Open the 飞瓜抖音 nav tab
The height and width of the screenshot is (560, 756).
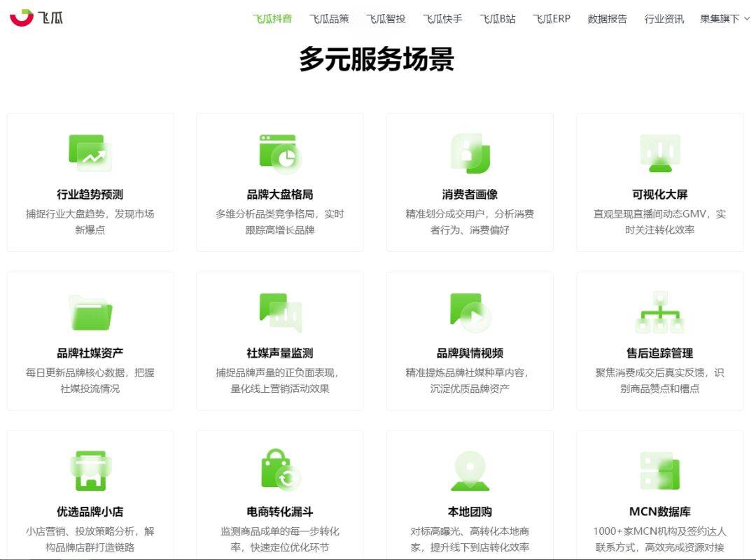[272, 19]
